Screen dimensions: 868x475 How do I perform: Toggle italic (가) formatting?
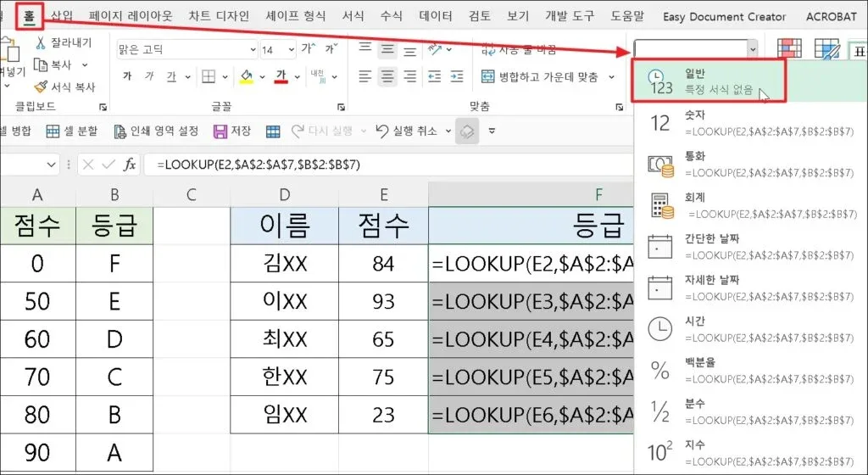149,76
